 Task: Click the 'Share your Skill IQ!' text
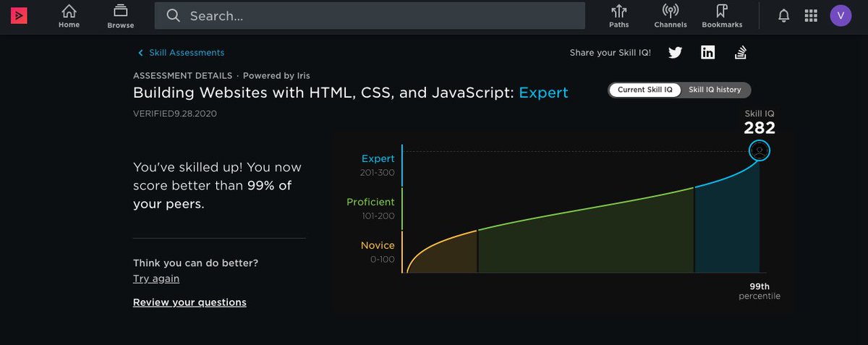click(x=610, y=53)
